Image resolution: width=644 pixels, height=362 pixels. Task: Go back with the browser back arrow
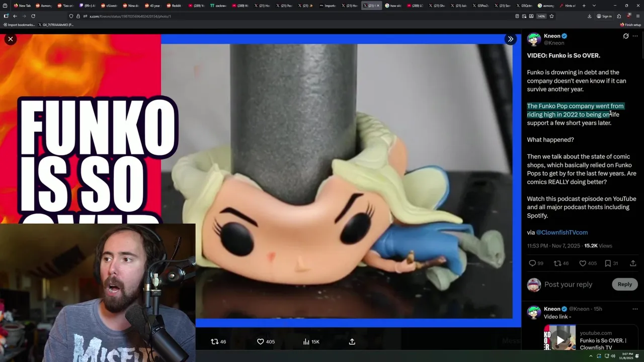point(15,16)
